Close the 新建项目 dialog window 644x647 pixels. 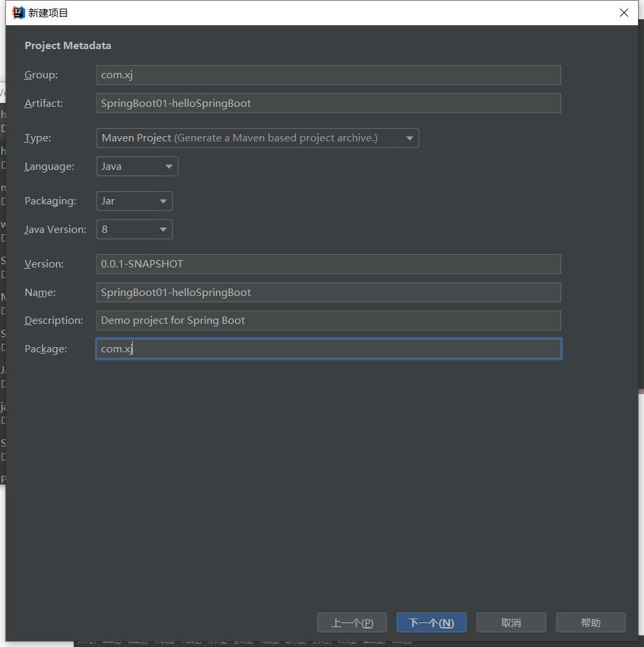[623, 13]
